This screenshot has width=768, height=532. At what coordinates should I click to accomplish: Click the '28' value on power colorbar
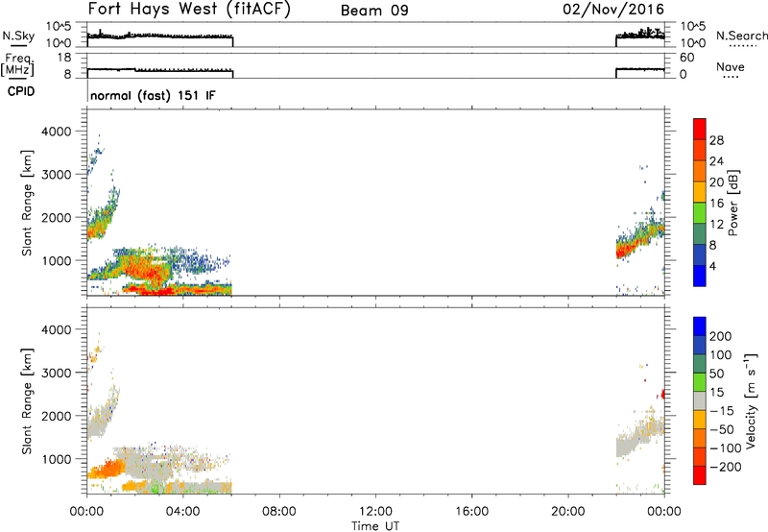click(x=716, y=140)
